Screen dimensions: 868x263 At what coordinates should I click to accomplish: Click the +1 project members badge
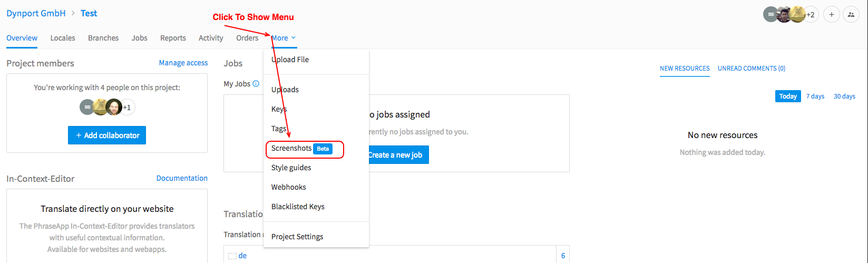click(127, 108)
